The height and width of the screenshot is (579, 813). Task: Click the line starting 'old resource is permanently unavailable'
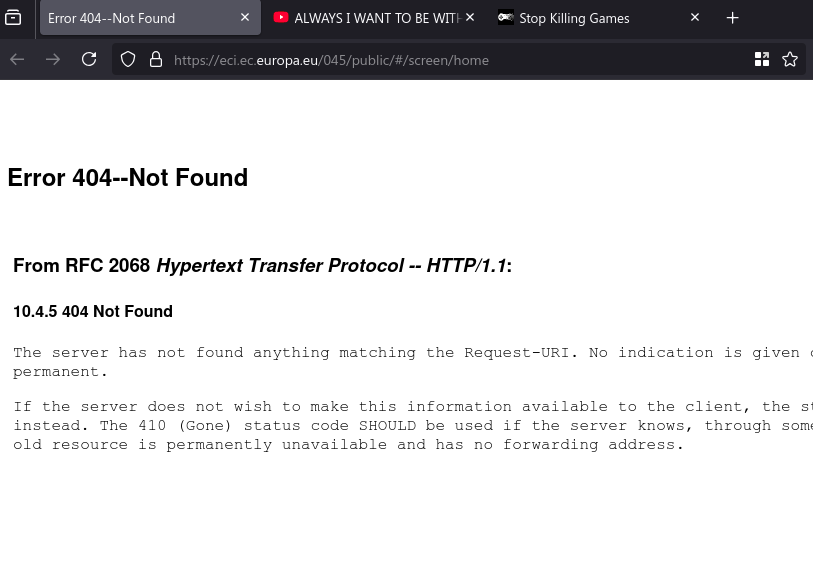pyautogui.click(x=348, y=445)
